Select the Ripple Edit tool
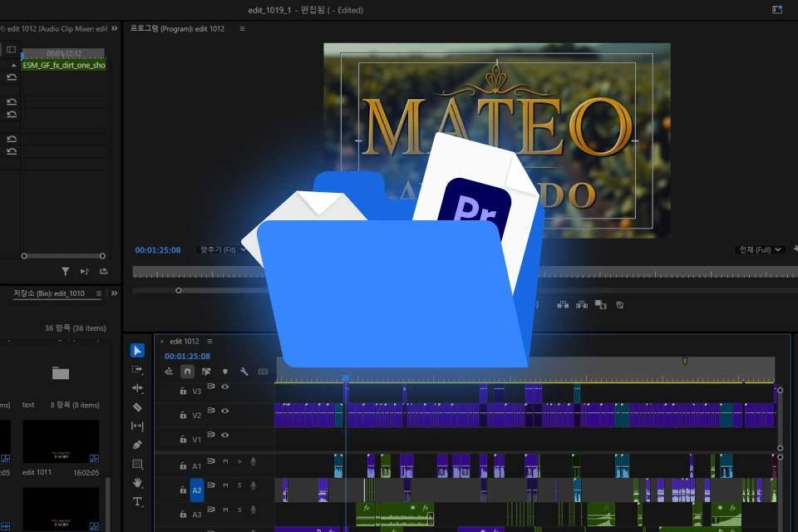 pyautogui.click(x=137, y=388)
